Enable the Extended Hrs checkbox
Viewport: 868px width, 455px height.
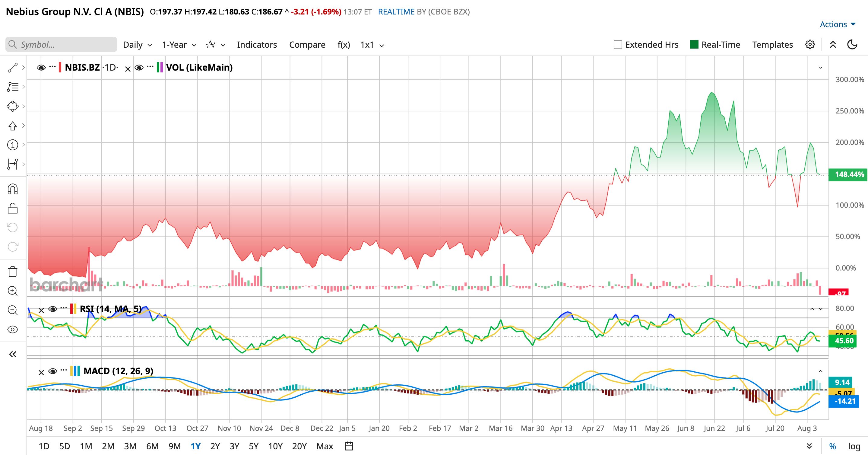tap(618, 44)
